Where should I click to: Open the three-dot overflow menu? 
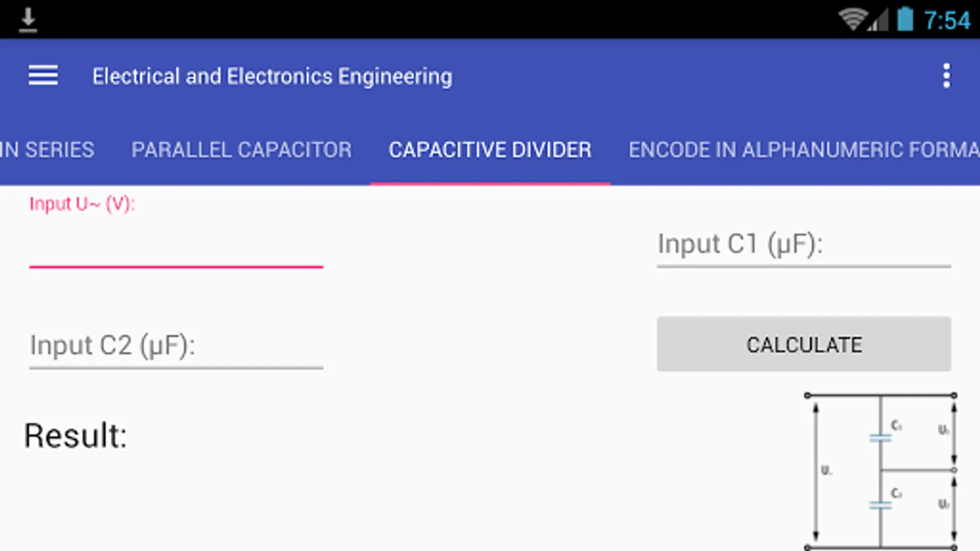point(946,76)
